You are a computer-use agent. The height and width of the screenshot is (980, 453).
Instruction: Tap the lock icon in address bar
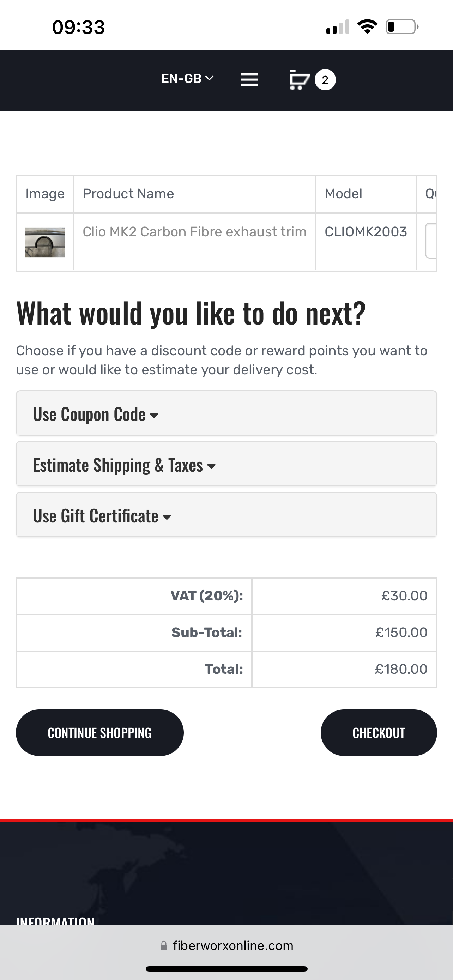pos(164,945)
